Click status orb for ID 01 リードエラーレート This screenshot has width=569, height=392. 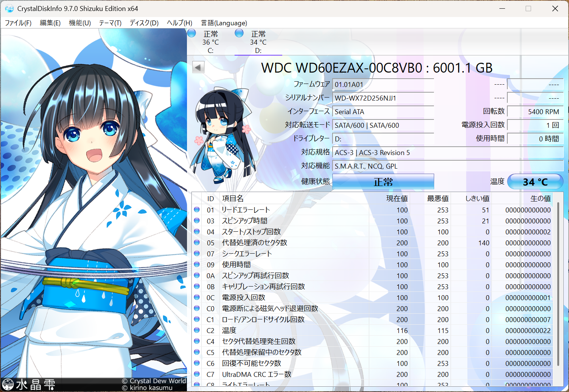197,209
